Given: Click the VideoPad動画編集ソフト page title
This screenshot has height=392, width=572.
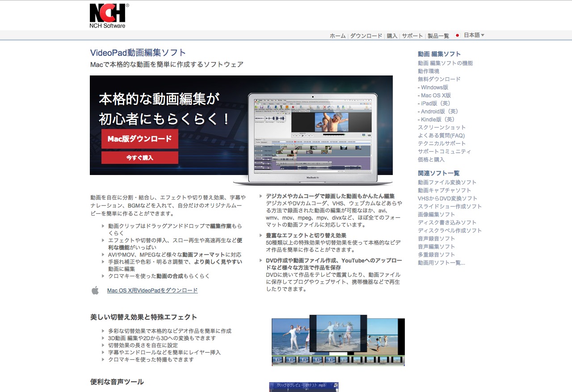Looking at the screenshot, I should tap(138, 53).
